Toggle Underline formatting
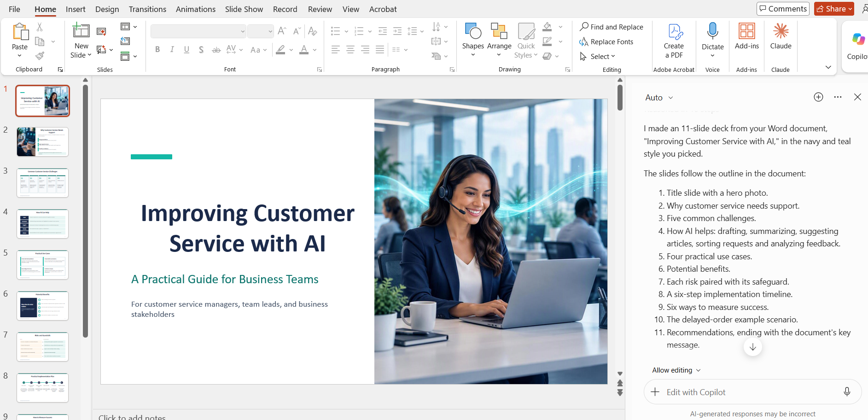The height and width of the screenshot is (420, 868). tap(186, 49)
